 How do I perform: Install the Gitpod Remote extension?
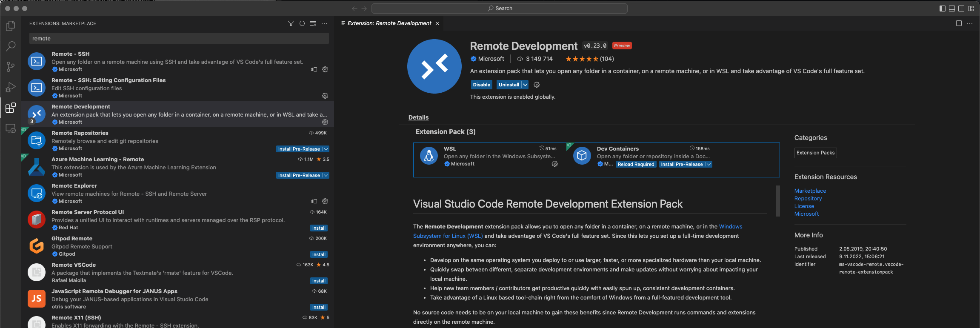coord(319,254)
